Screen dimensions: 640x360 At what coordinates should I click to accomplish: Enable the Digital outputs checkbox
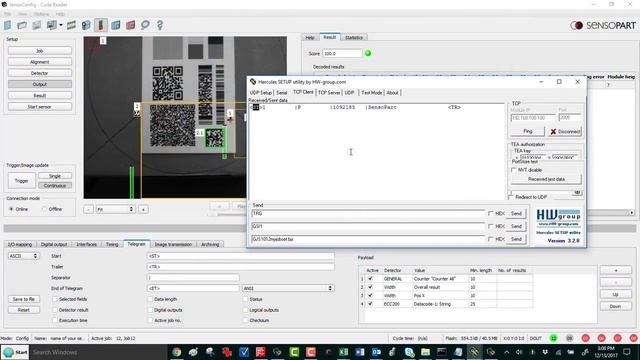tap(150, 310)
